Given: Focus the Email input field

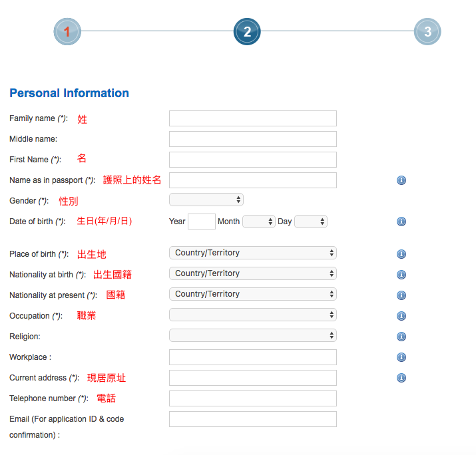Looking at the screenshot, I should tap(253, 419).
